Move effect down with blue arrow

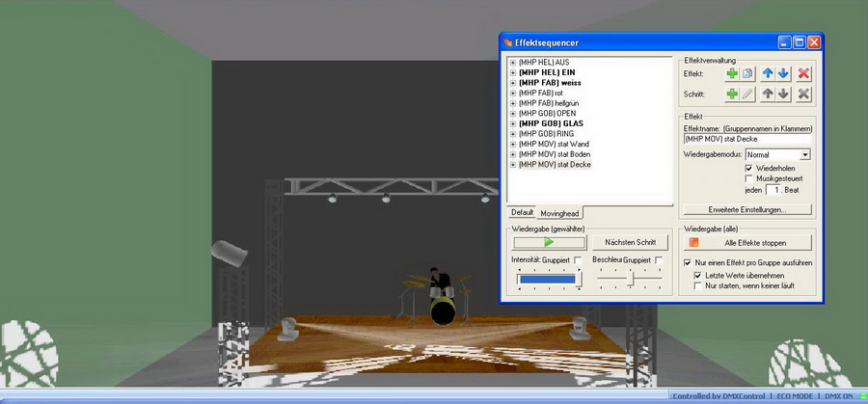[784, 73]
